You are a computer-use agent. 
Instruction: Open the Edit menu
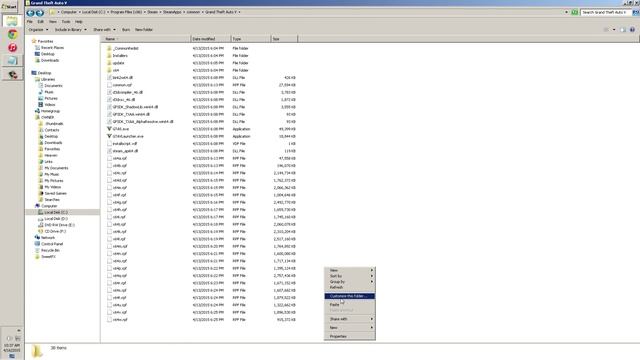(41, 22)
